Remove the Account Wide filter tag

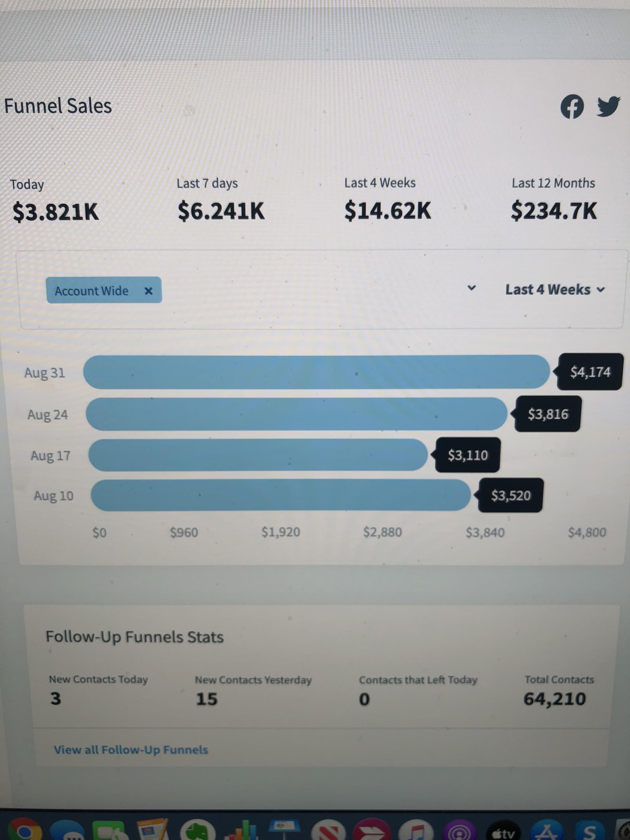pos(148,291)
